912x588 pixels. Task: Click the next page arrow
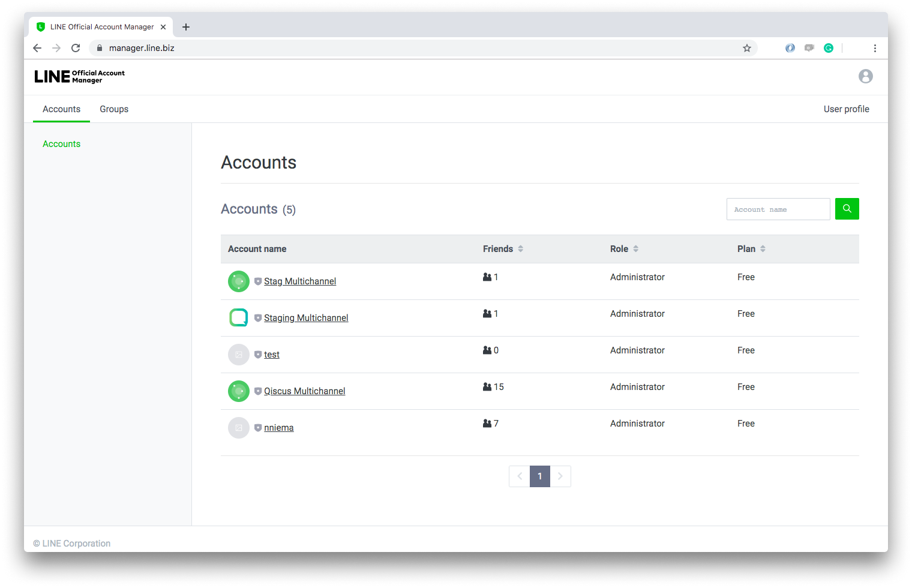click(560, 476)
